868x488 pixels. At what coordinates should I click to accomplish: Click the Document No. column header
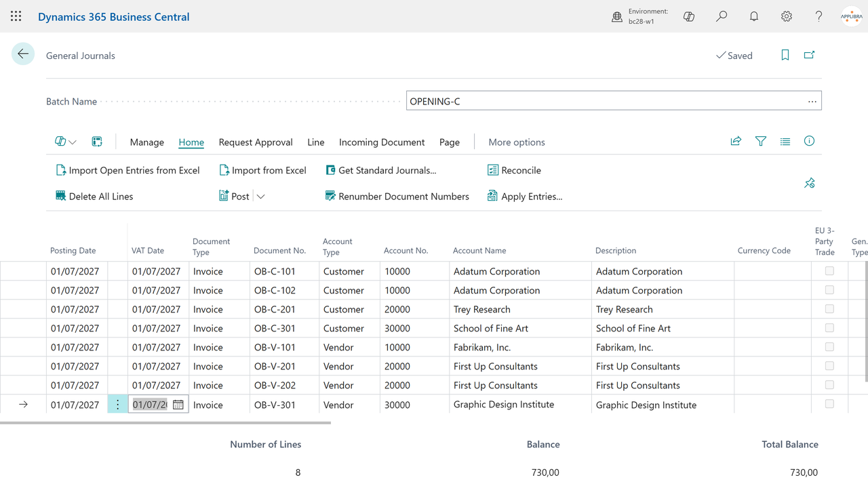click(x=280, y=251)
